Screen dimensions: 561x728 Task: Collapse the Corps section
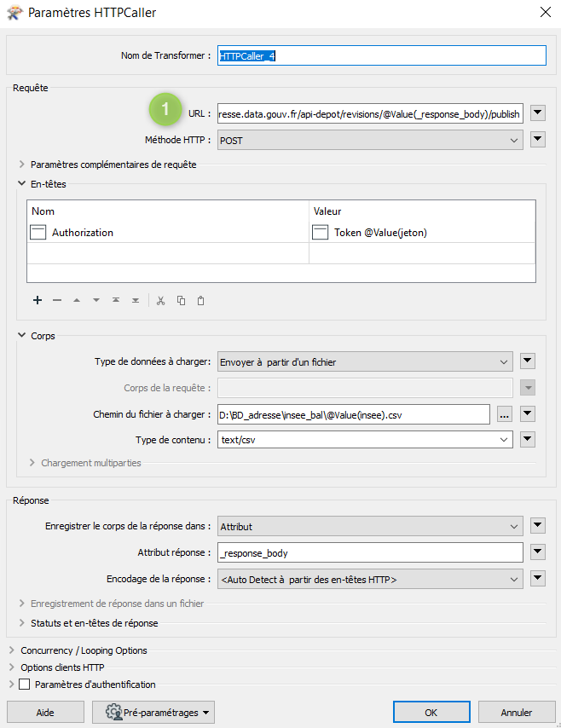click(21, 335)
